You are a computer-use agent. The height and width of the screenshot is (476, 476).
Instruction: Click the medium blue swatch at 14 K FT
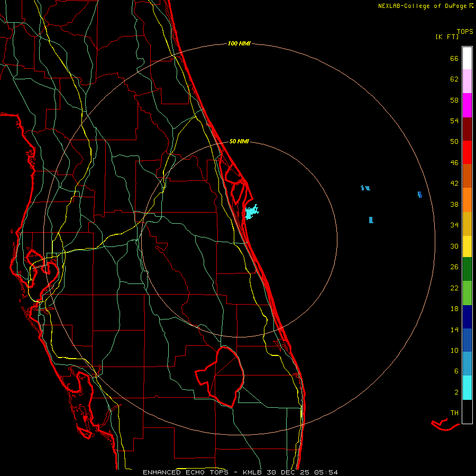pos(467,340)
